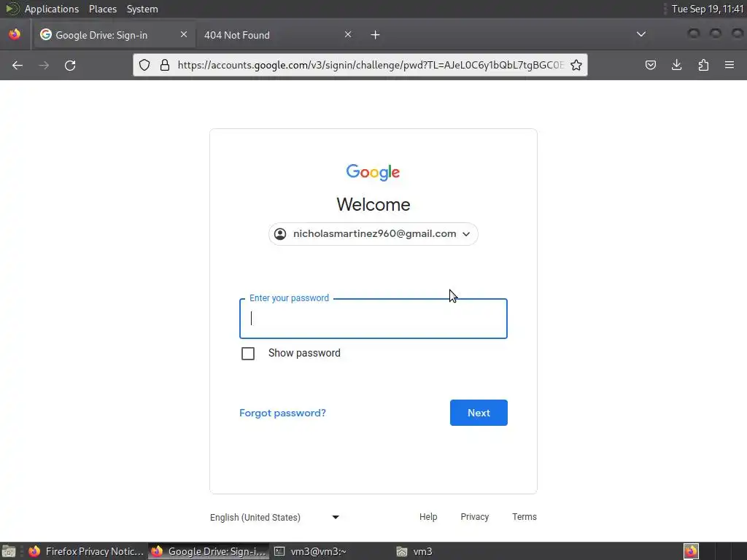Click the show desktop icon in the bottom panel
Screen dimensions: 747x560
(x=9, y=551)
